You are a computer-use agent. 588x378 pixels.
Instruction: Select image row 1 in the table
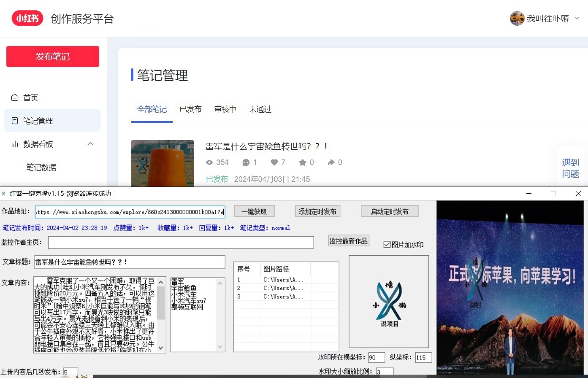pyautogui.click(x=286, y=279)
